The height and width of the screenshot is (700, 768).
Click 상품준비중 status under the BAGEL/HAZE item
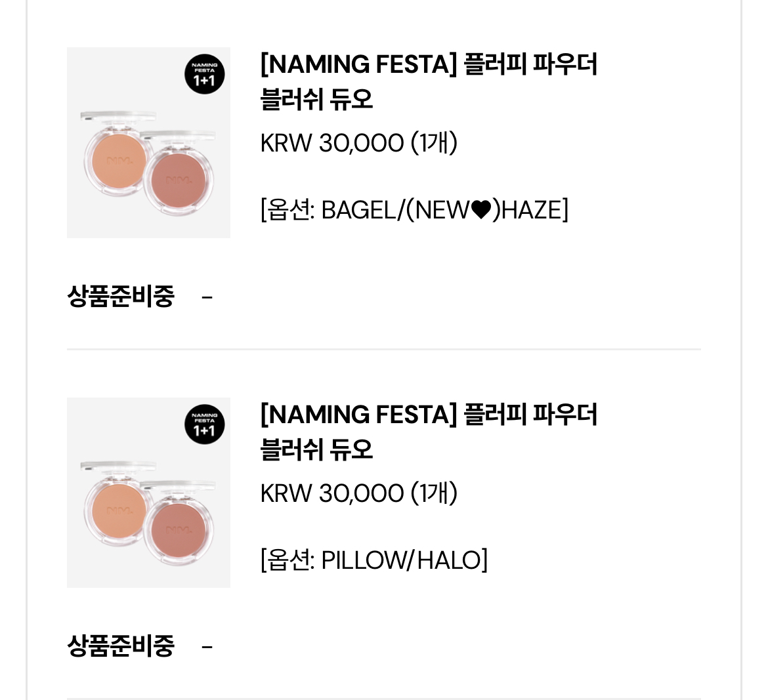pyautogui.click(x=121, y=297)
